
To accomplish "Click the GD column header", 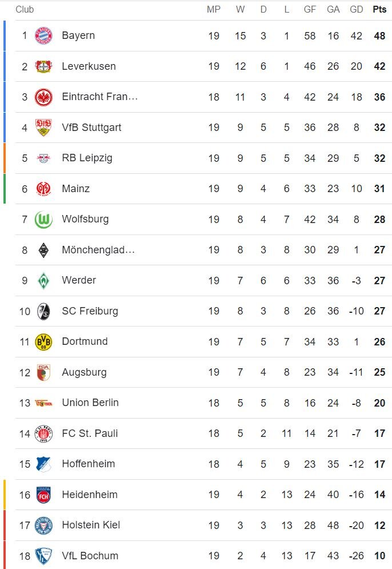I will (x=357, y=10).
